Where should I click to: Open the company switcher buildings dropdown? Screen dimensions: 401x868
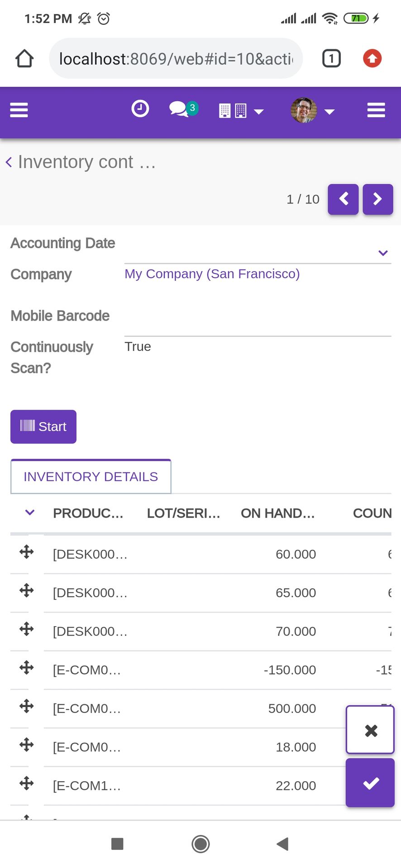(240, 111)
